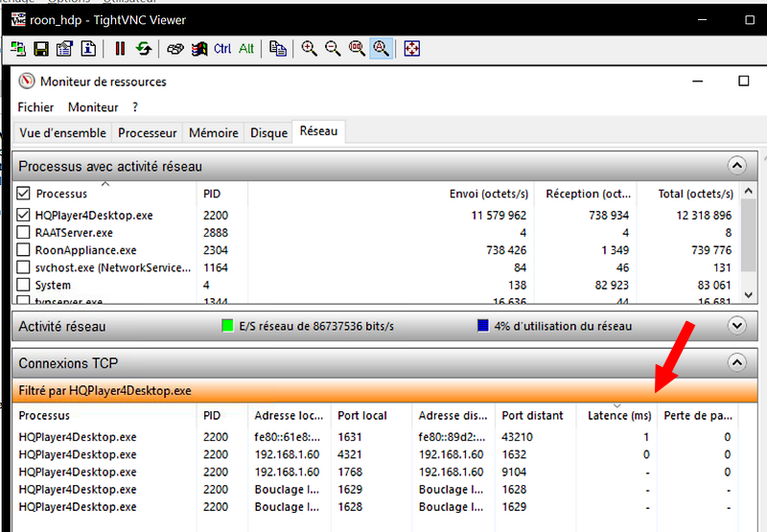
Task: Select the Réseau tab
Action: tap(319, 131)
